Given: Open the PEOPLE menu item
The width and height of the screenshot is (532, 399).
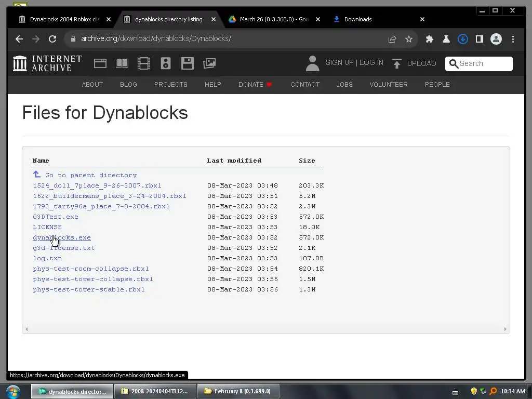Looking at the screenshot, I should [437, 85].
